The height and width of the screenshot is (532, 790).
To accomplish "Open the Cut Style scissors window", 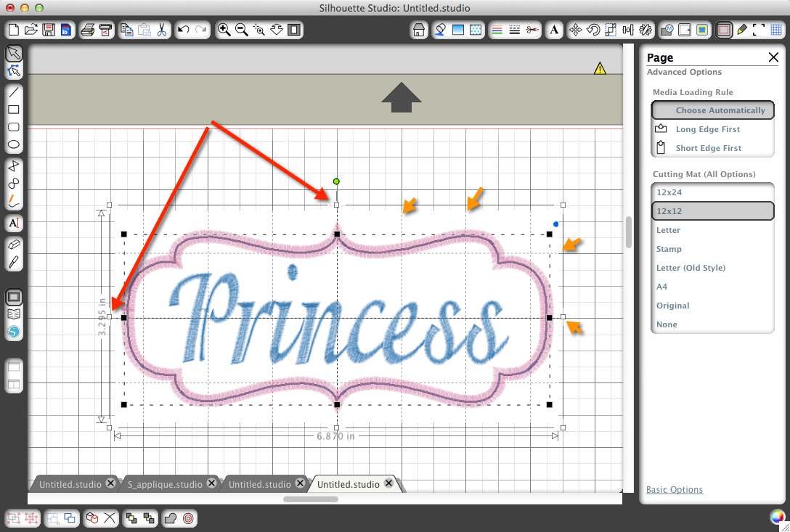I will tap(532, 30).
